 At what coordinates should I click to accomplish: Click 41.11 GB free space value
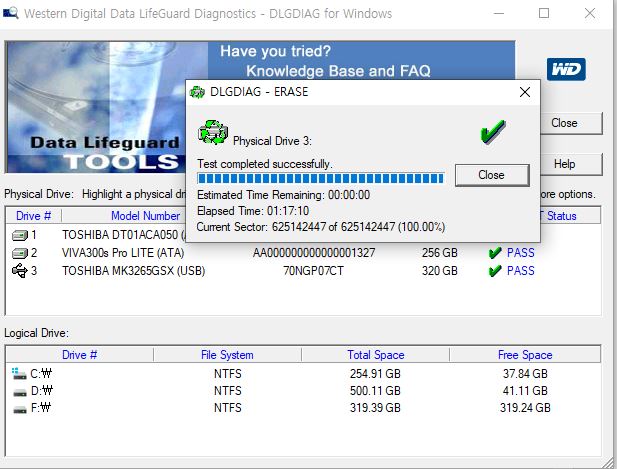coord(525,391)
